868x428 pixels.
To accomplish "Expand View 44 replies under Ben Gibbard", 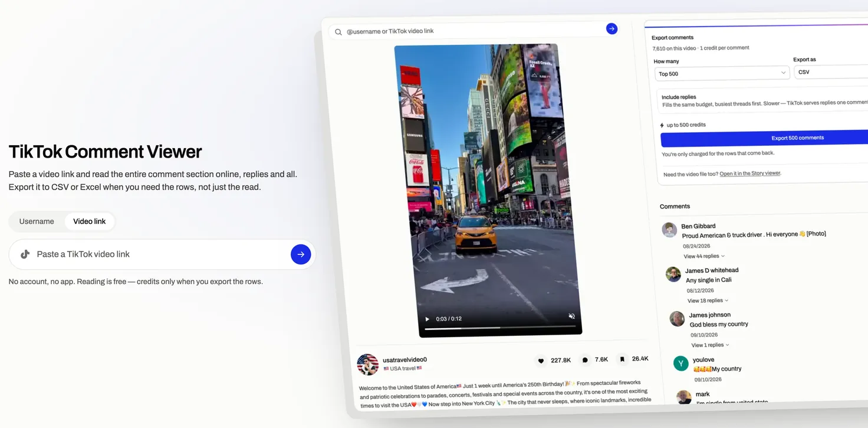I will (x=704, y=256).
